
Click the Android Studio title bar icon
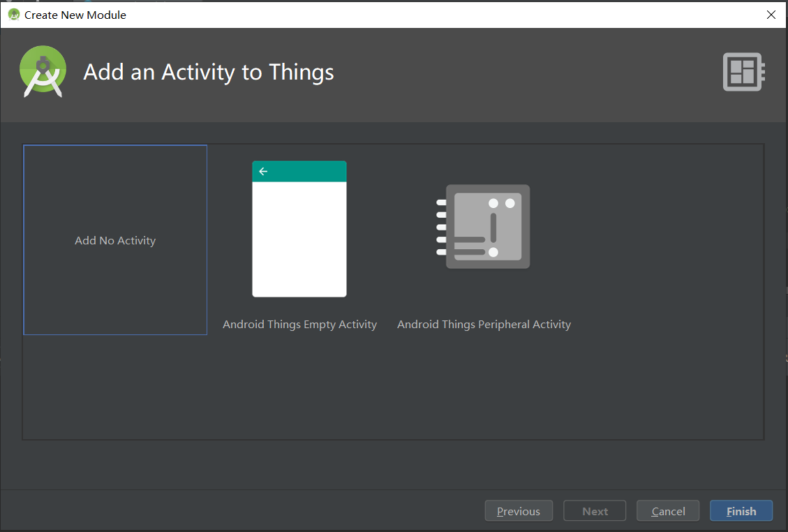14,15
